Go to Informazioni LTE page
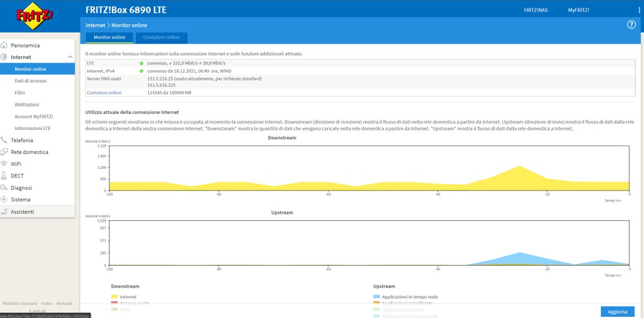Screen dimensions: 644x318 [x=32, y=128]
